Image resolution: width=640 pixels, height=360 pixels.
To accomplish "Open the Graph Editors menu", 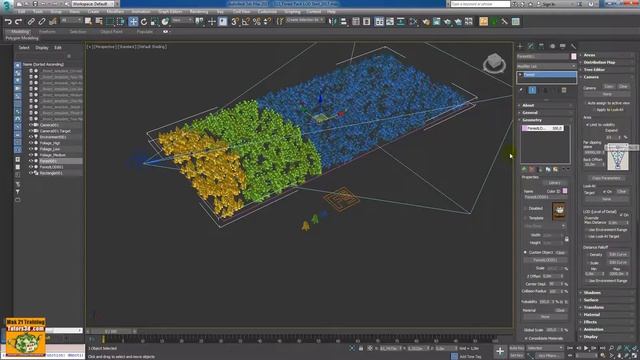I will click(170, 11).
